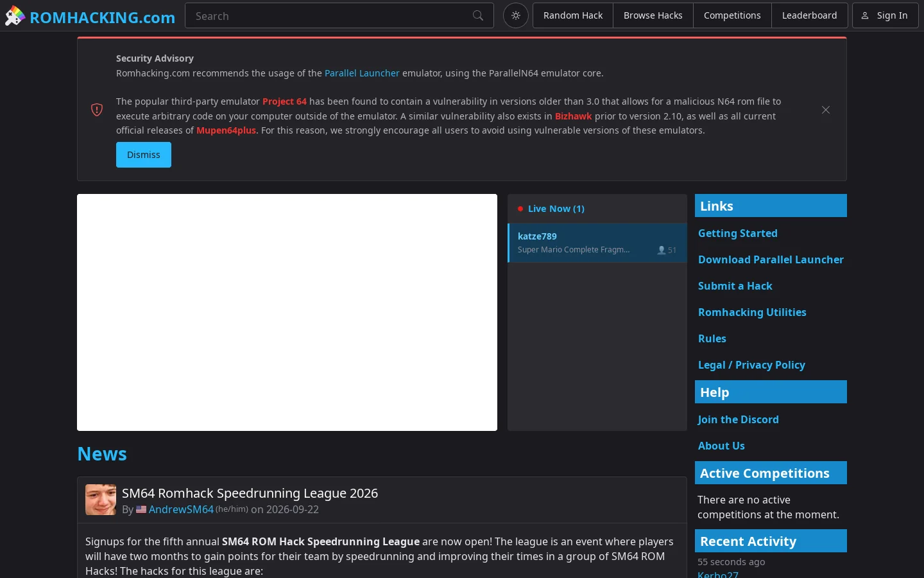The width and height of the screenshot is (924, 578).
Task: Click the Active Competitions header
Action: point(771,473)
